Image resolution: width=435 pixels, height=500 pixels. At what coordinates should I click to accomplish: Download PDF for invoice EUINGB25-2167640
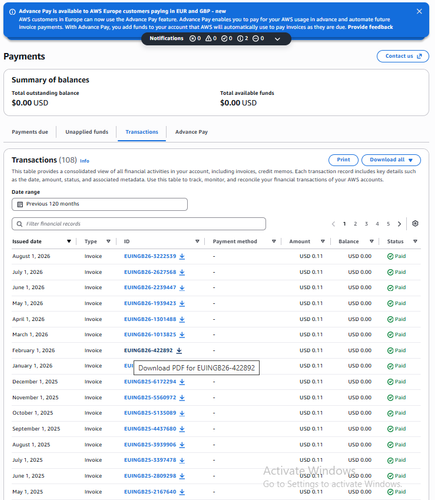182,492
